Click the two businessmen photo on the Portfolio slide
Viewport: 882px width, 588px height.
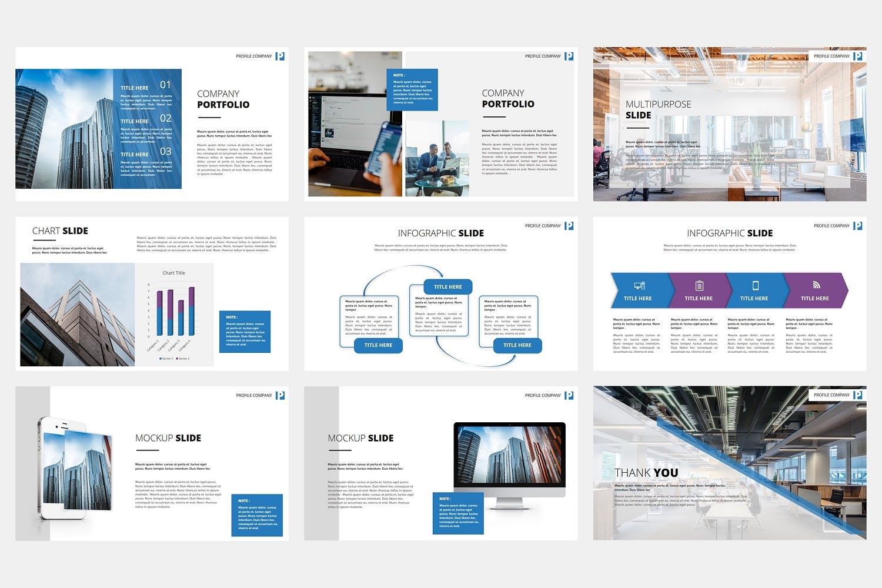coord(437,159)
